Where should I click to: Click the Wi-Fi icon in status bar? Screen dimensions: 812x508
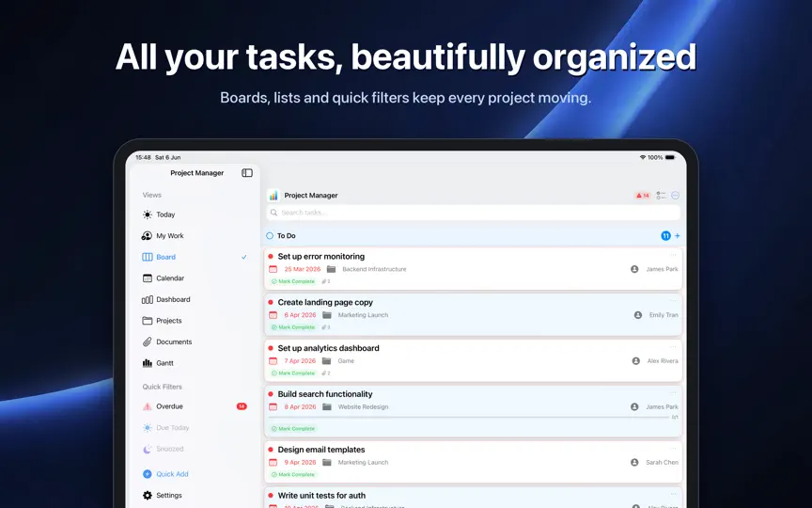(643, 157)
